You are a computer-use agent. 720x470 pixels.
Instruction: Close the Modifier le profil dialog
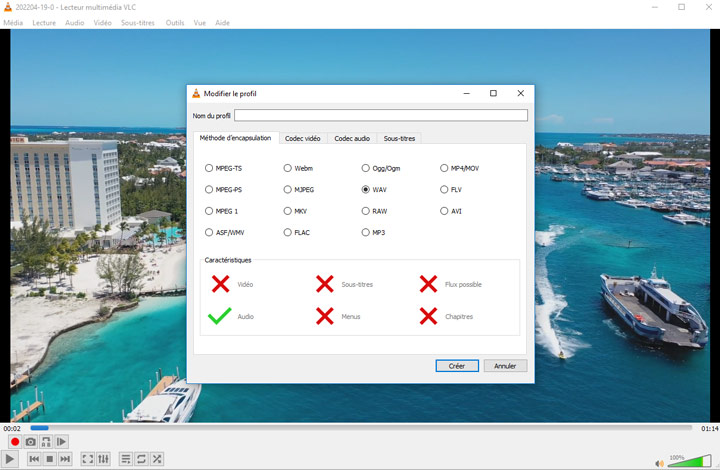pyautogui.click(x=521, y=93)
